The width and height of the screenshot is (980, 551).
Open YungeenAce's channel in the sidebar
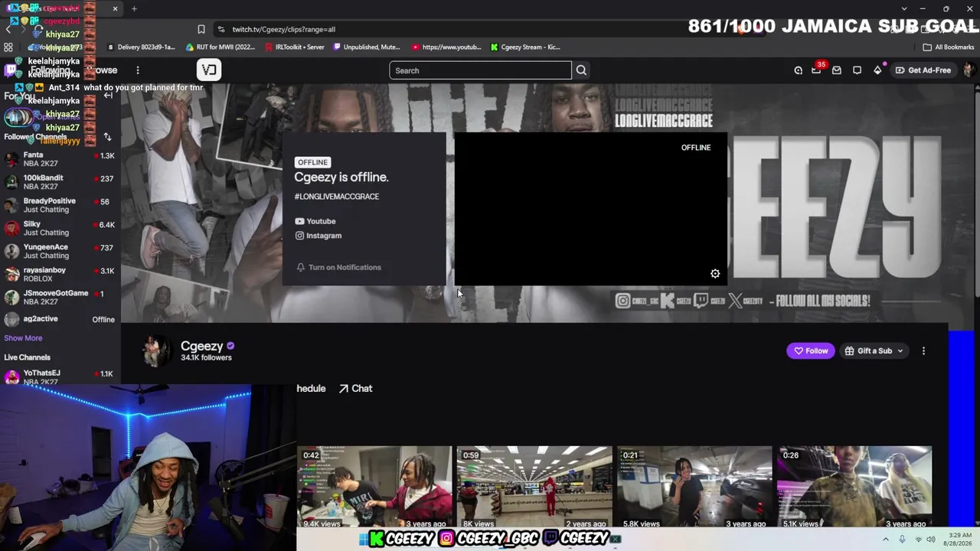(59, 251)
